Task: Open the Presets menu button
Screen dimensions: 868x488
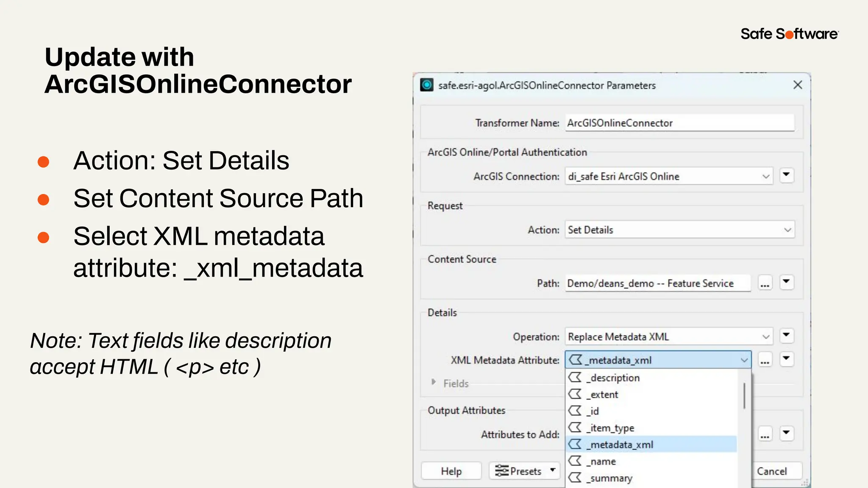Action: (525, 471)
